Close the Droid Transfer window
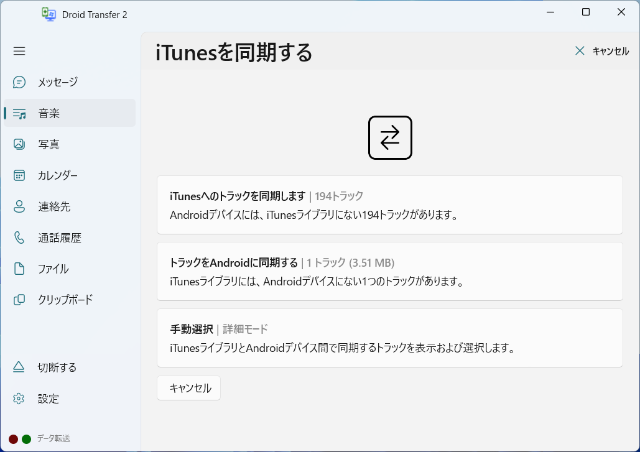640x452 pixels. [621, 12]
